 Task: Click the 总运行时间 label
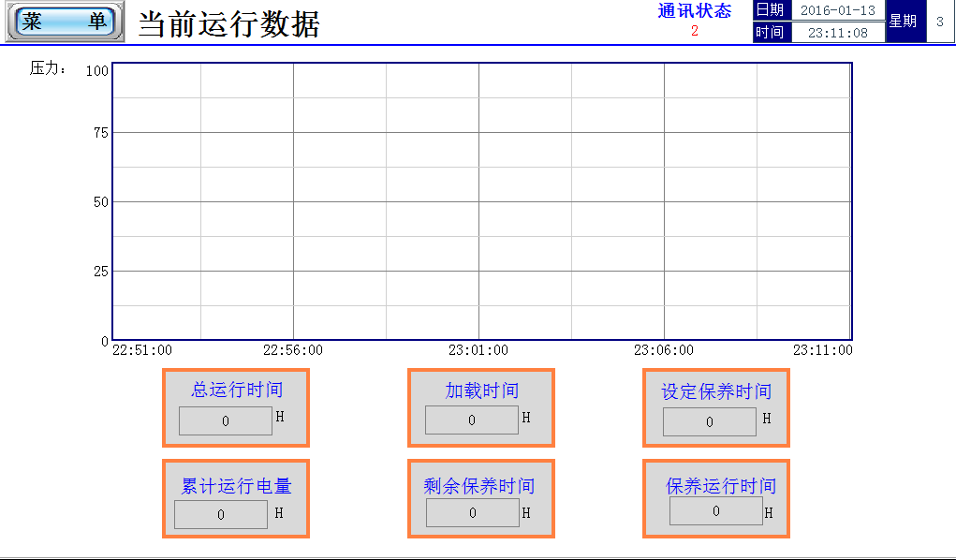(x=237, y=390)
